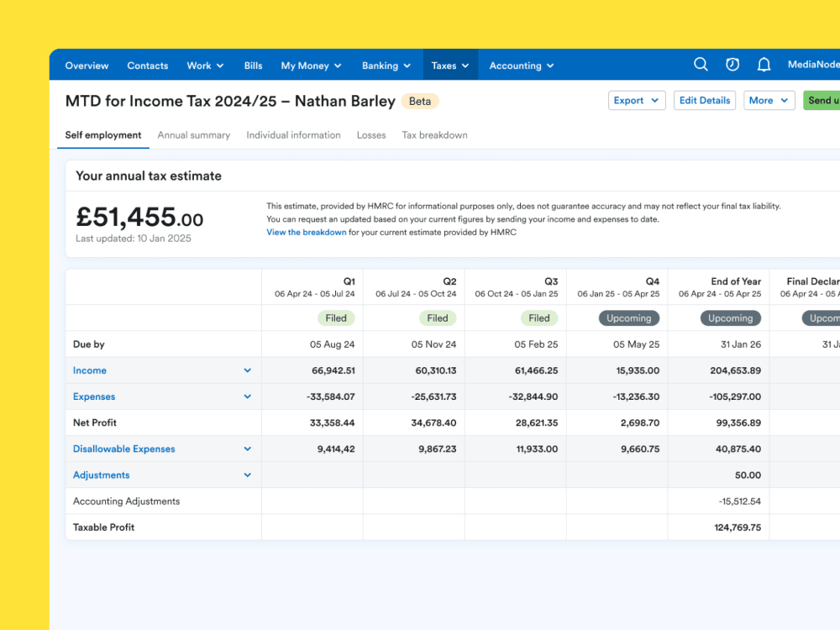
Task: Switch to the Losses tab
Action: (371, 134)
